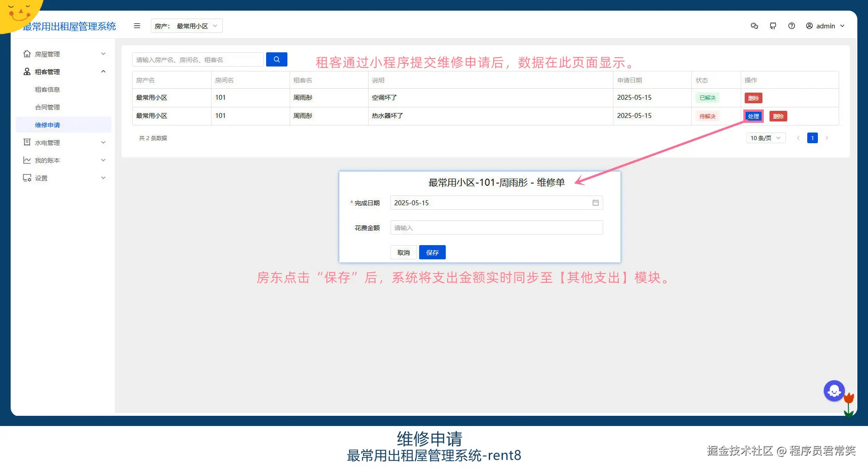
Task: Toggle the sidebar with the hamburger icon
Action: click(137, 26)
